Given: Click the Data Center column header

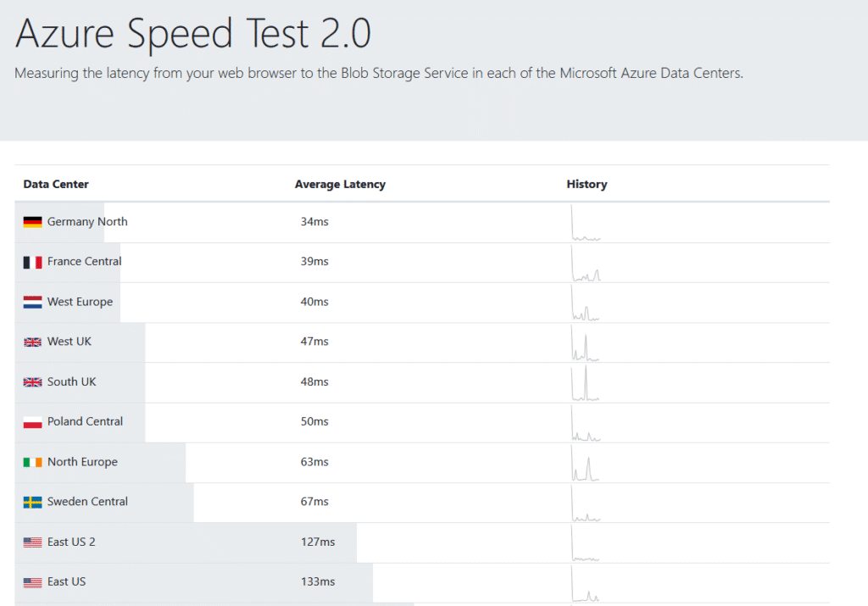Looking at the screenshot, I should [x=56, y=184].
